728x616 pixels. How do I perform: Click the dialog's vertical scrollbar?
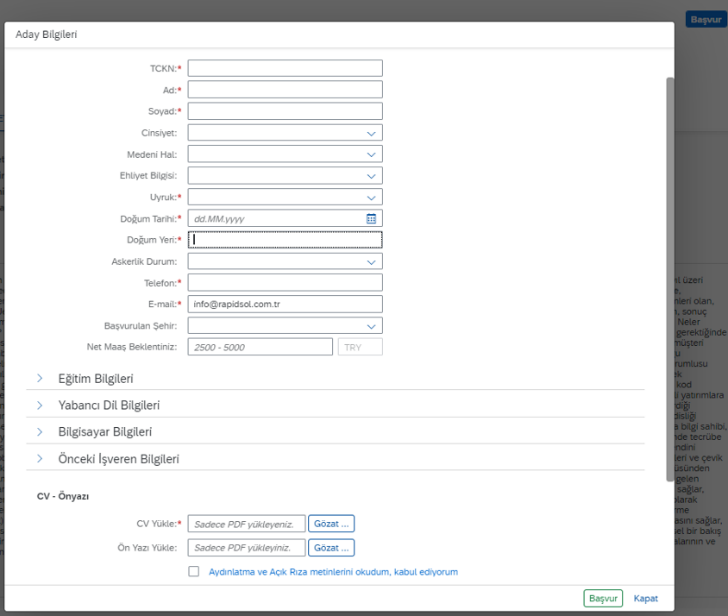click(x=670, y=279)
